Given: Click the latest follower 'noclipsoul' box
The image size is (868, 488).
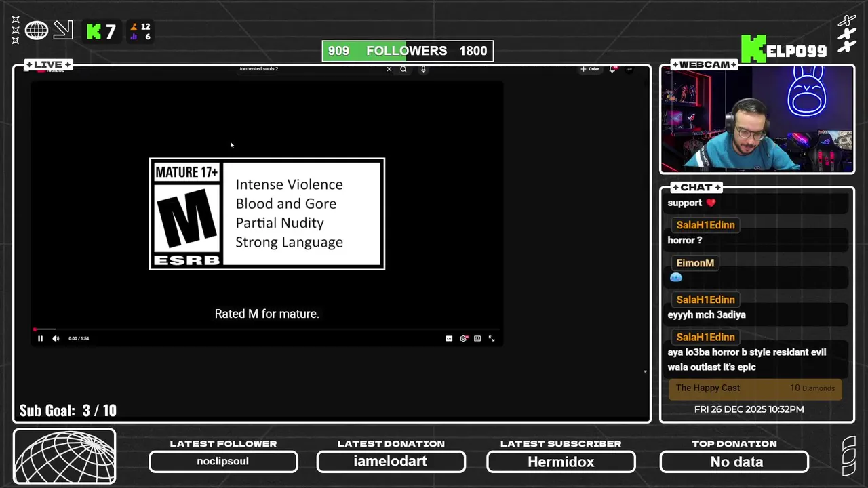Looking at the screenshot, I should pyautogui.click(x=223, y=462).
